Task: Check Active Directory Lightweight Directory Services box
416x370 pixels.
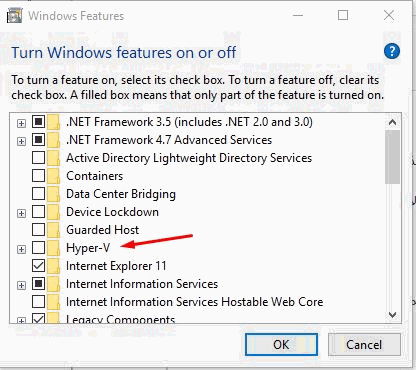Action: (x=38, y=158)
